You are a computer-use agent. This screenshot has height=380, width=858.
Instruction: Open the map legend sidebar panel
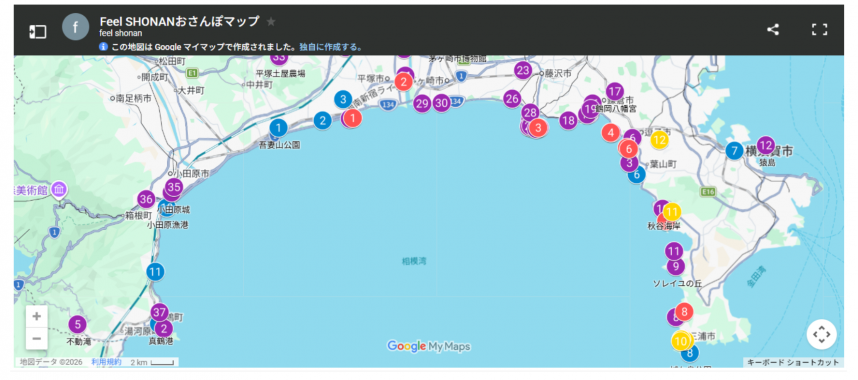pos(37,32)
